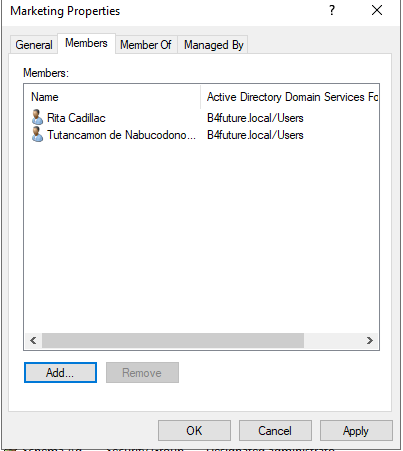This screenshot has height=451, width=403.
Task: Switch to the General tab
Action: pos(34,45)
